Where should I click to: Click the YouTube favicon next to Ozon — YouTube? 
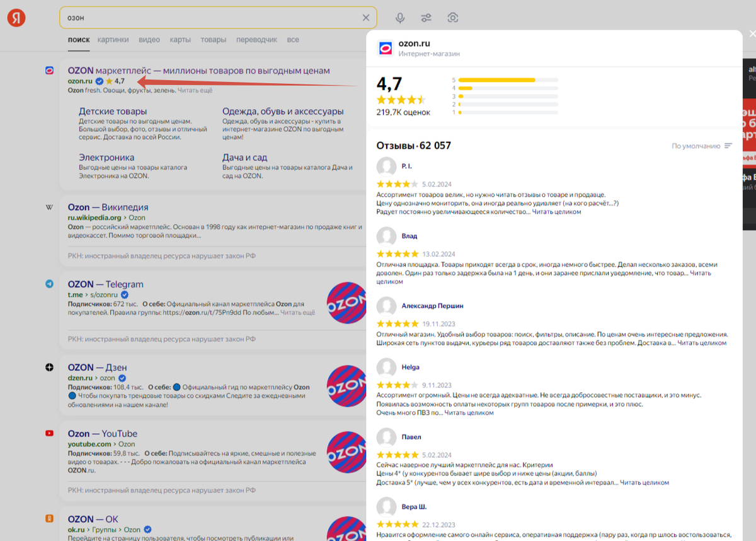[50, 433]
